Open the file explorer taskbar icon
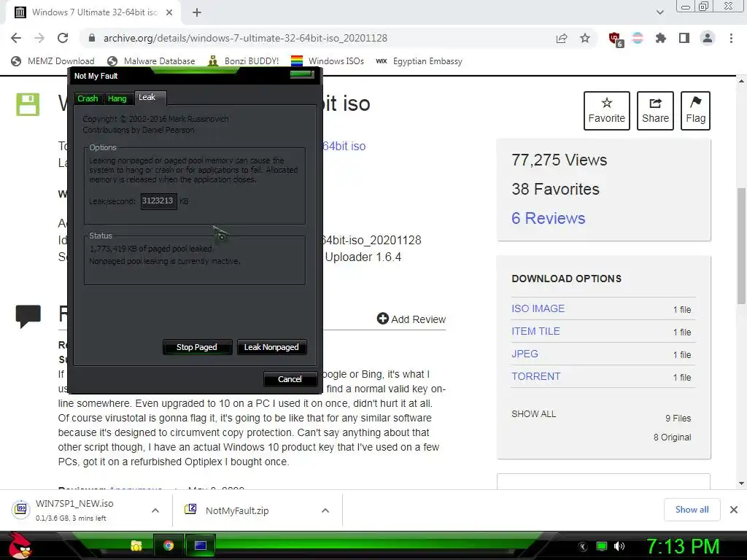Viewport: 747px width, 560px height. (136, 545)
